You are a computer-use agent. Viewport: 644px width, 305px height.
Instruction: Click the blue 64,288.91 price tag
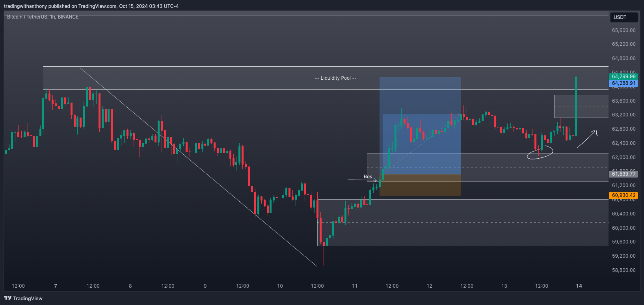624,83
